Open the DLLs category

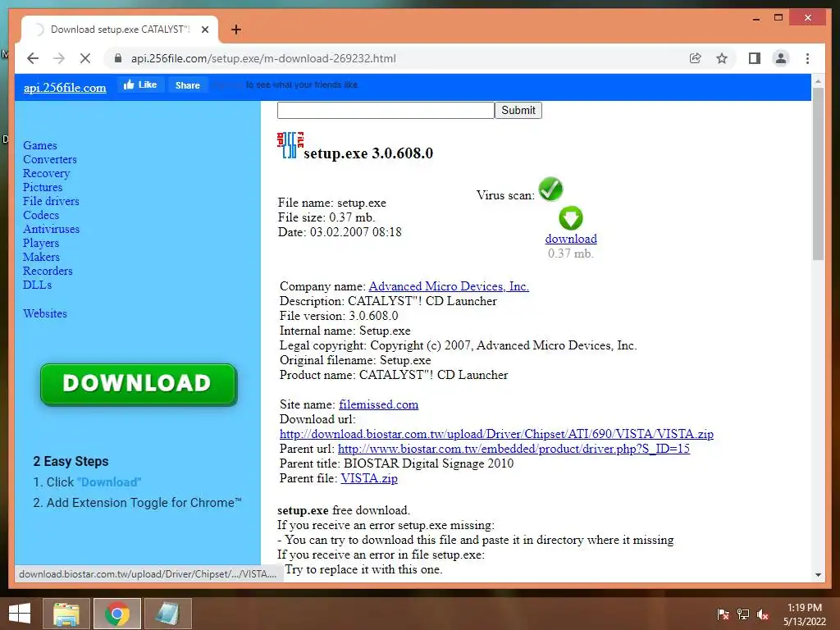coord(38,285)
